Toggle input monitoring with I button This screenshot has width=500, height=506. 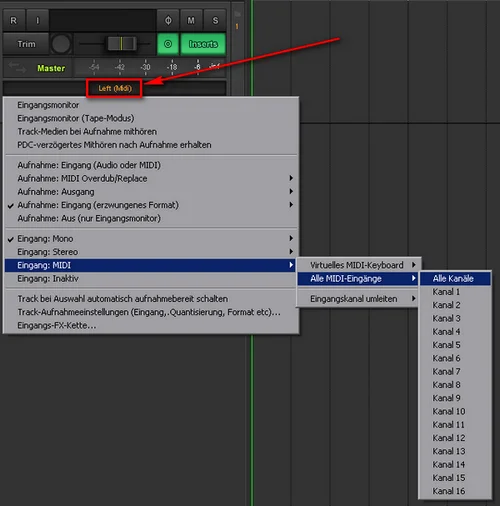38,21
